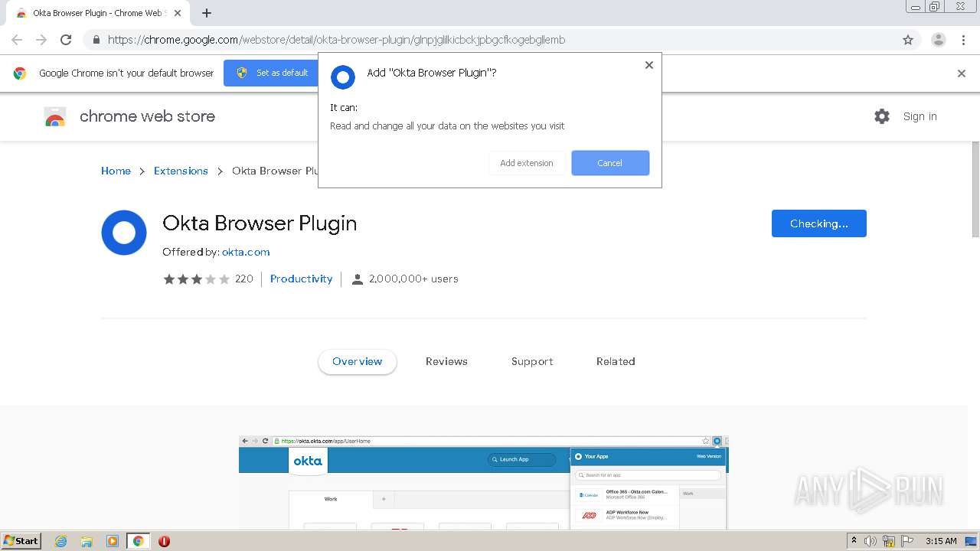Click the network tray icon
This screenshot has height=551, width=980.
coord(889,541)
